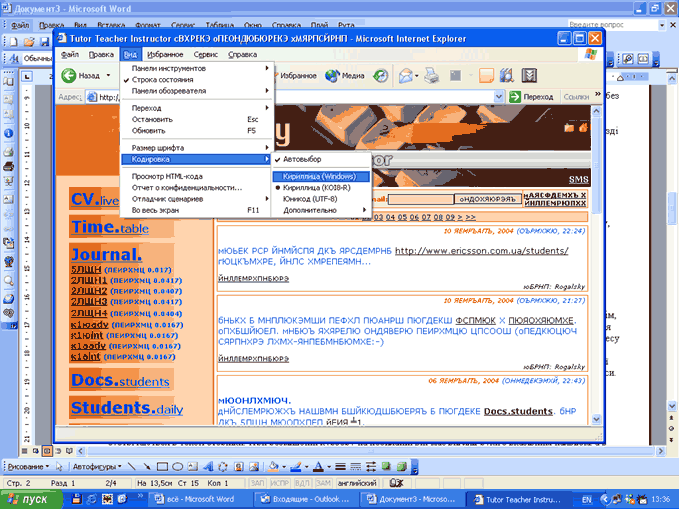Open Word Файл menu
This screenshot has width=679, height=509.
click(20, 25)
